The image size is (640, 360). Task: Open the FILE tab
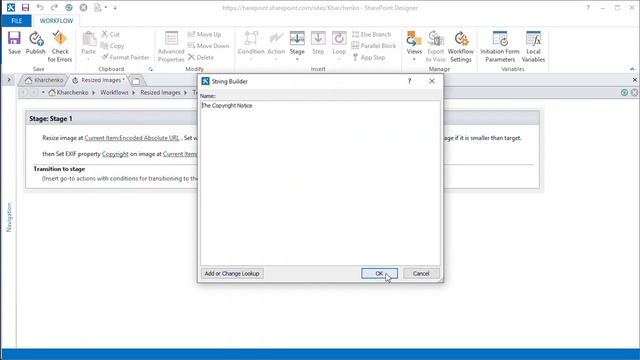[17, 21]
